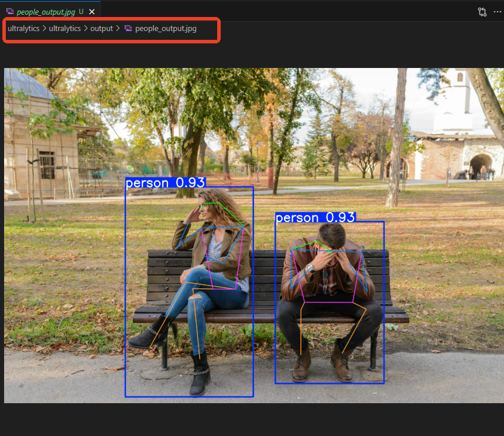Click the image file icon in the tab
The height and width of the screenshot is (436, 504).
(x=10, y=12)
